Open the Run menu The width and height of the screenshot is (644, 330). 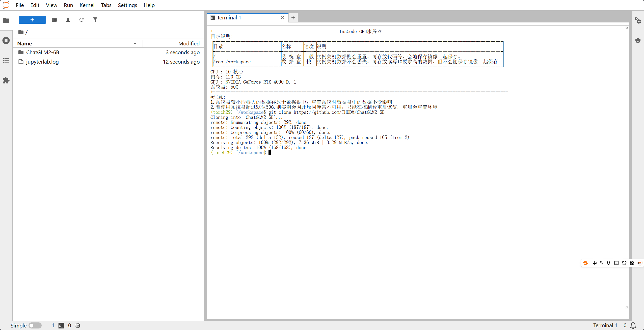tap(68, 5)
